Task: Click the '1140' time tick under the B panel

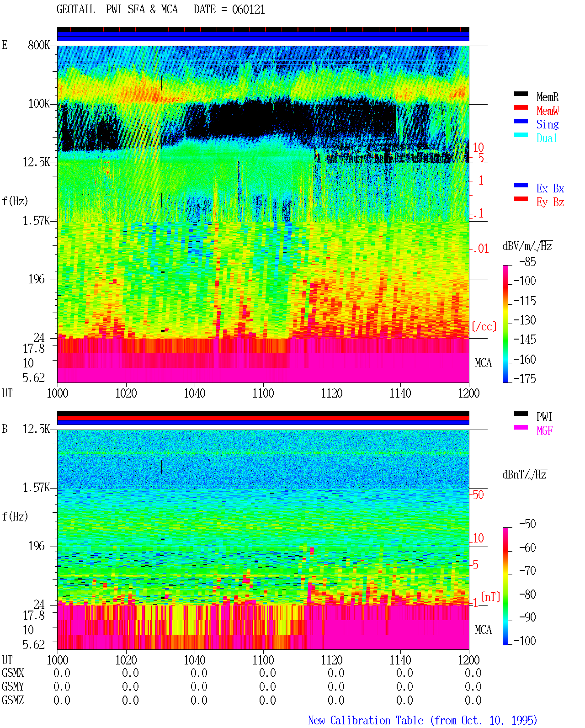Action: point(400,660)
